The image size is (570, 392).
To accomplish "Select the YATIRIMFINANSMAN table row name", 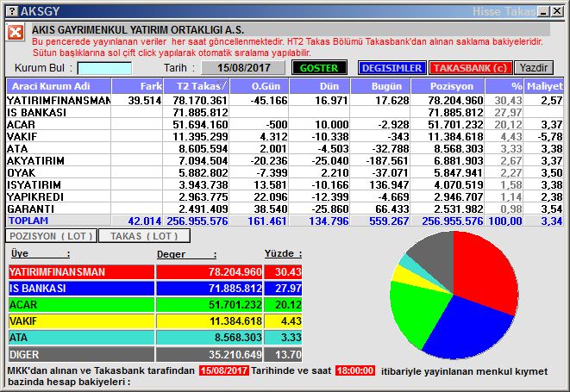I will pos(59,100).
